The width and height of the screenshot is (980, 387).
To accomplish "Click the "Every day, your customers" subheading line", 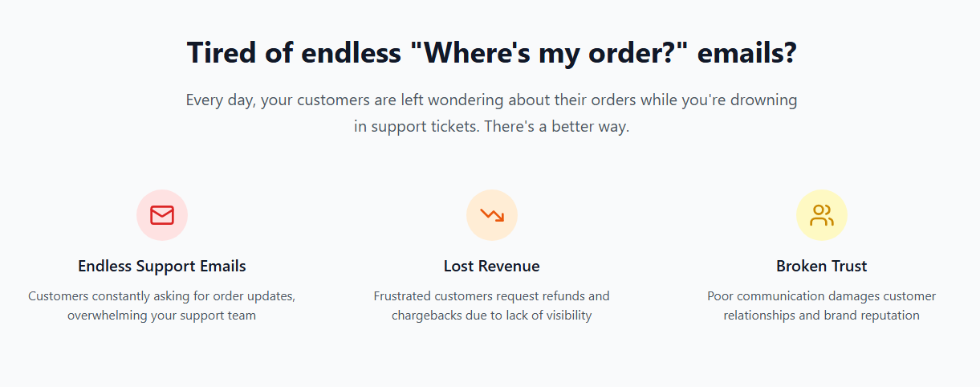I will pos(492,100).
